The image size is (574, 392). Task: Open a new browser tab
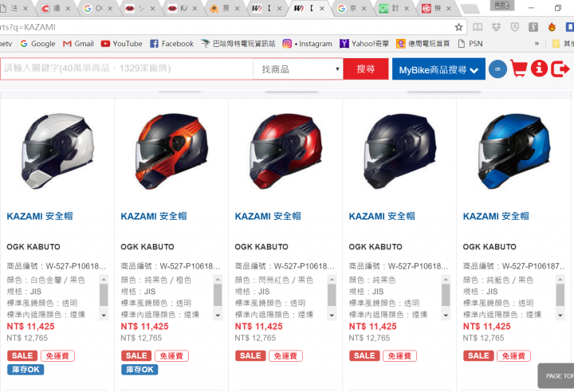pos(470,9)
